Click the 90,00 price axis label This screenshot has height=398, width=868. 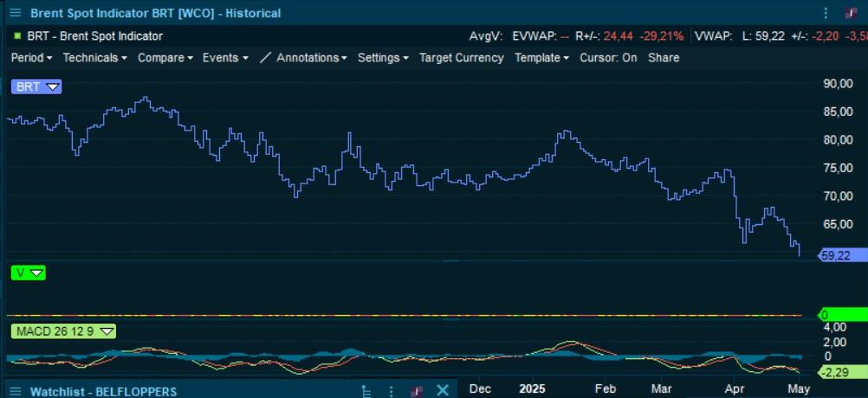point(838,83)
